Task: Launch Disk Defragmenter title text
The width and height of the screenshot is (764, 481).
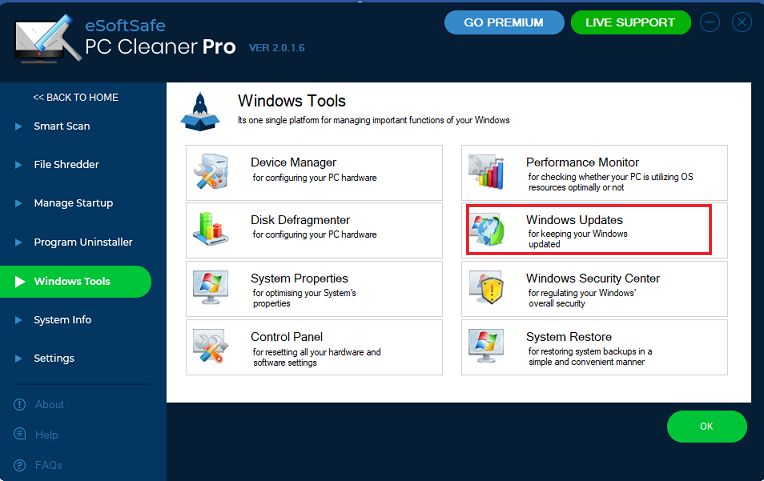Action: [300, 220]
